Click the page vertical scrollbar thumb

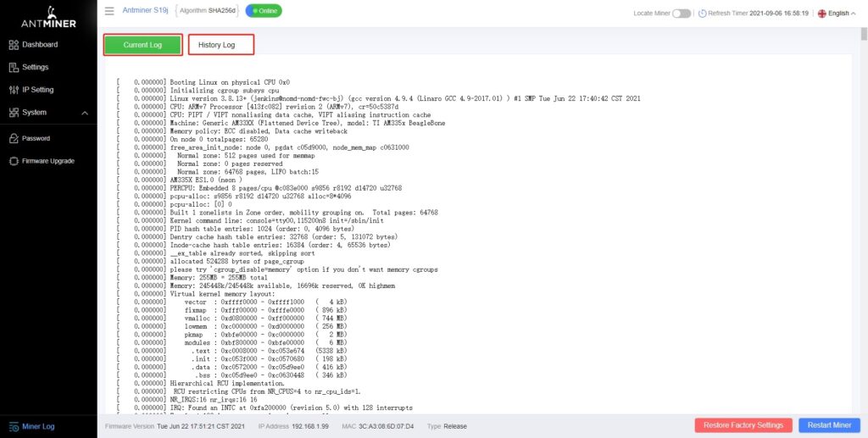tap(864, 34)
